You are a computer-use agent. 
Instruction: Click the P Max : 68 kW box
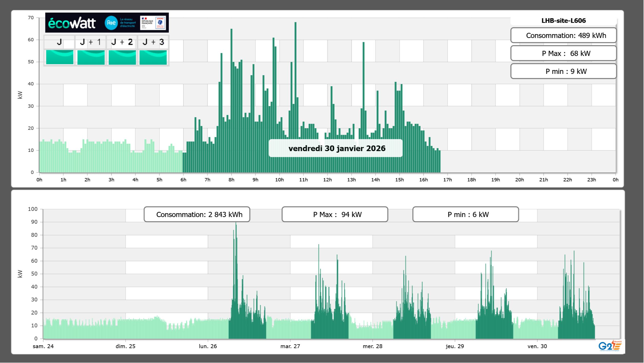[563, 53]
